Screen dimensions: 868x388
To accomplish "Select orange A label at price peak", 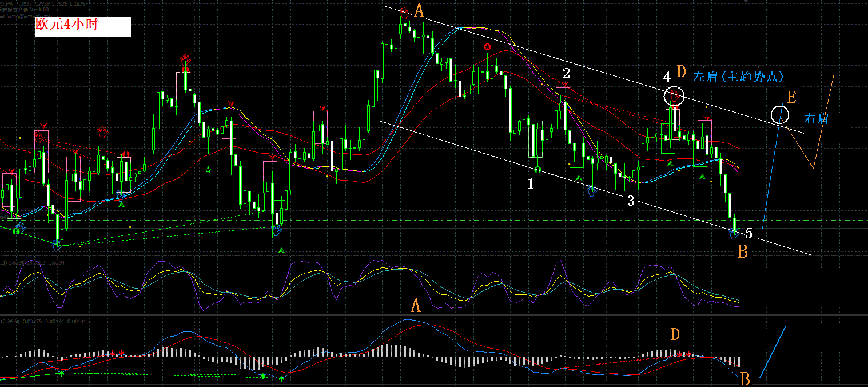I will (419, 10).
